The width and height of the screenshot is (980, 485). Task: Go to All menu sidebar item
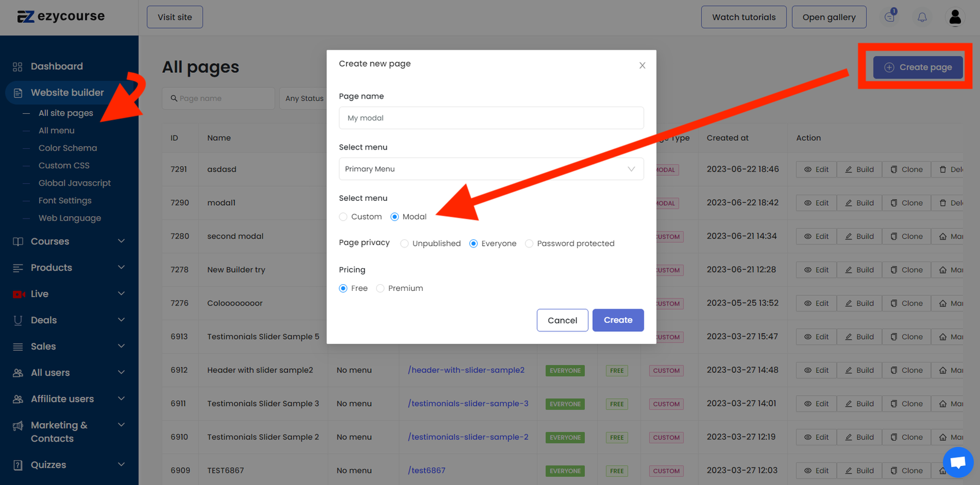[x=56, y=130]
